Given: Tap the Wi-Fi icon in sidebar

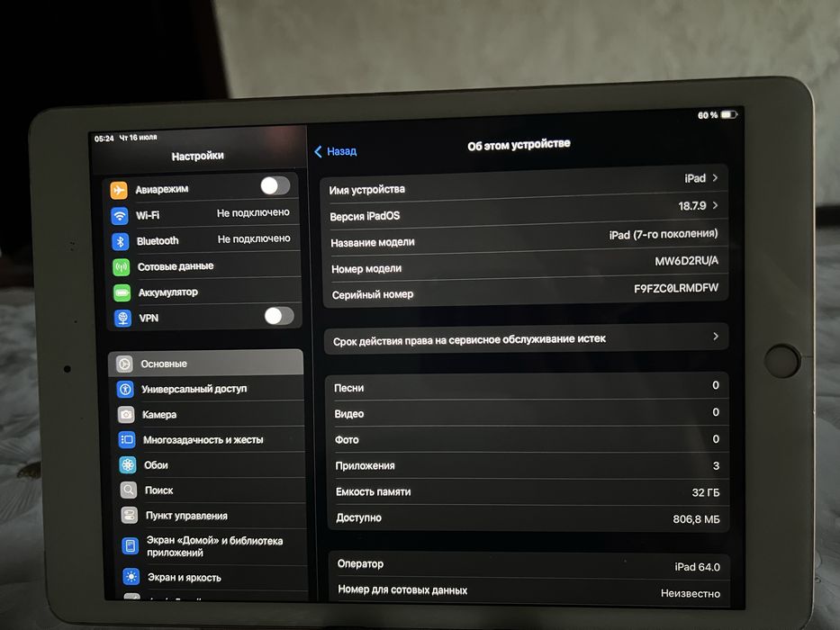Looking at the screenshot, I should pos(120,216).
